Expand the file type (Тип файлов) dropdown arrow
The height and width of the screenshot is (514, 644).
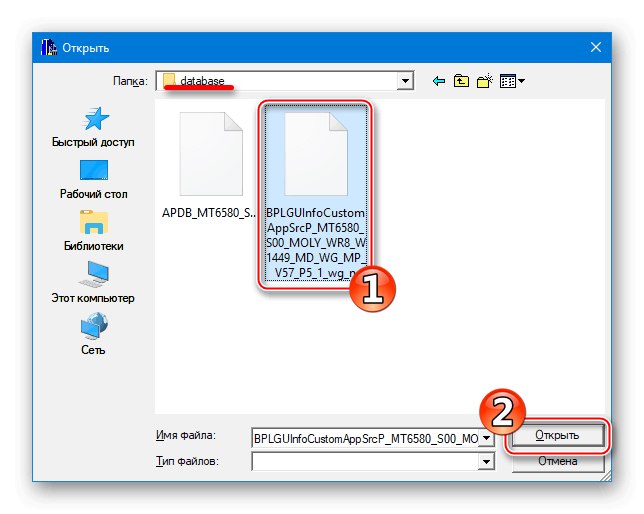point(486,461)
